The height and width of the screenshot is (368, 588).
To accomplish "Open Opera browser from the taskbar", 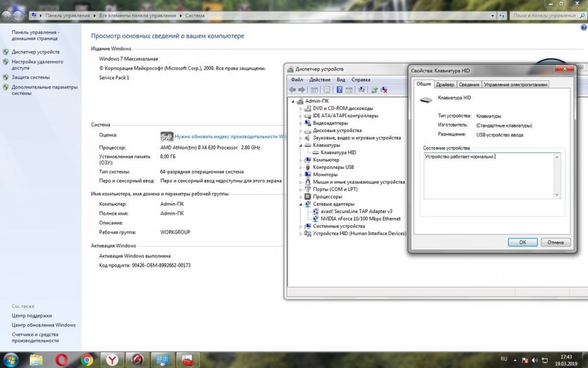I will [62, 360].
